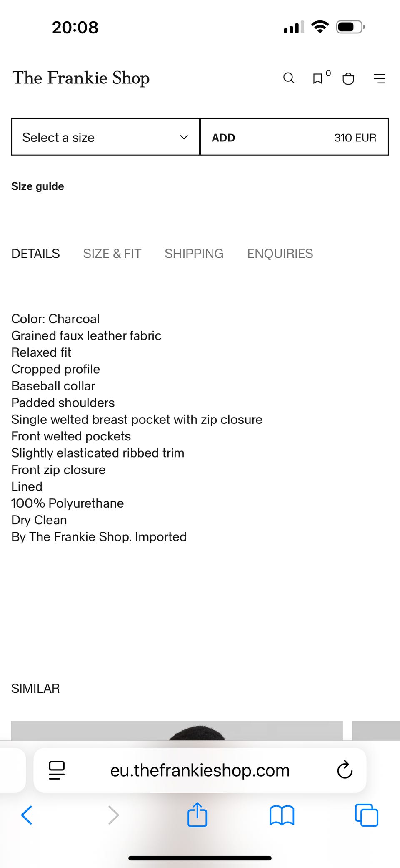This screenshot has width=400, height=868.
Task: Open Safari bookmarks book icon
Action: (x=282, y=815)
